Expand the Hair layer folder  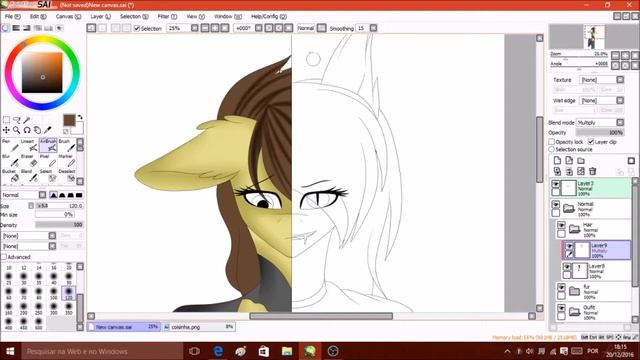(x=575, y=229)
